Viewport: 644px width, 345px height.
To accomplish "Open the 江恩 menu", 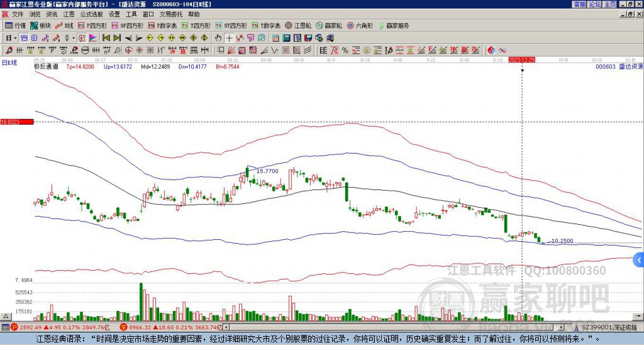I will [x=69, y=14].
